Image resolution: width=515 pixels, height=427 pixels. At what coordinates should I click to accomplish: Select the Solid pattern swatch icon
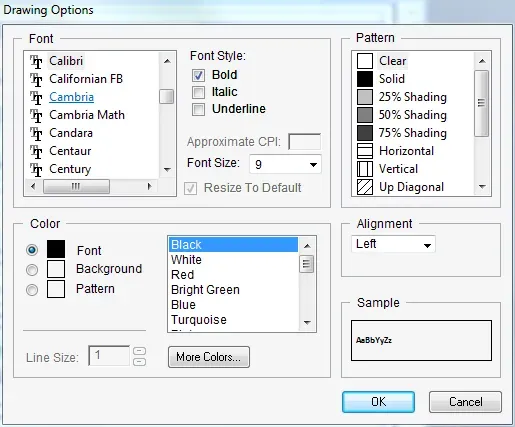365,79
